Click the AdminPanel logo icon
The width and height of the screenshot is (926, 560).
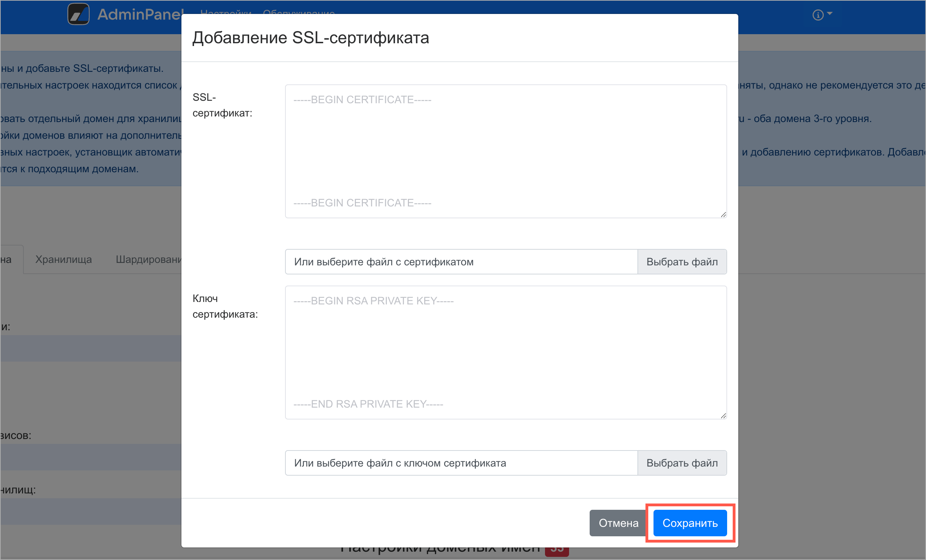(x=78, y=14)
